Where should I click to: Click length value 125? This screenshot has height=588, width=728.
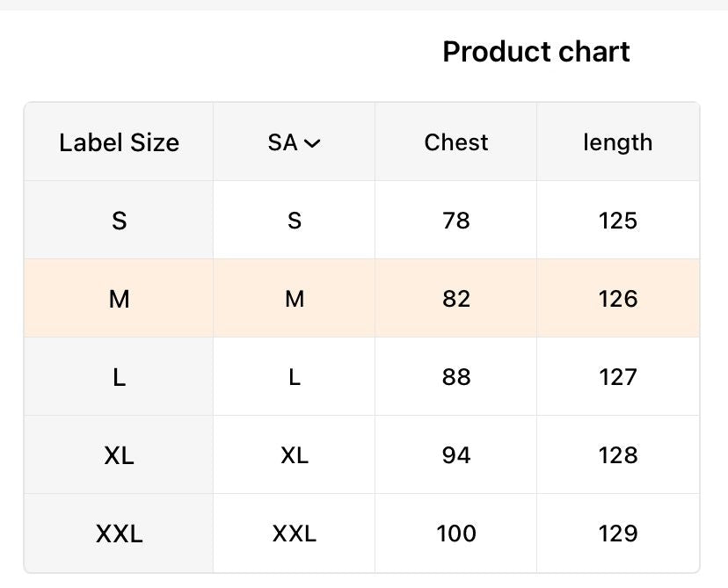617,221
